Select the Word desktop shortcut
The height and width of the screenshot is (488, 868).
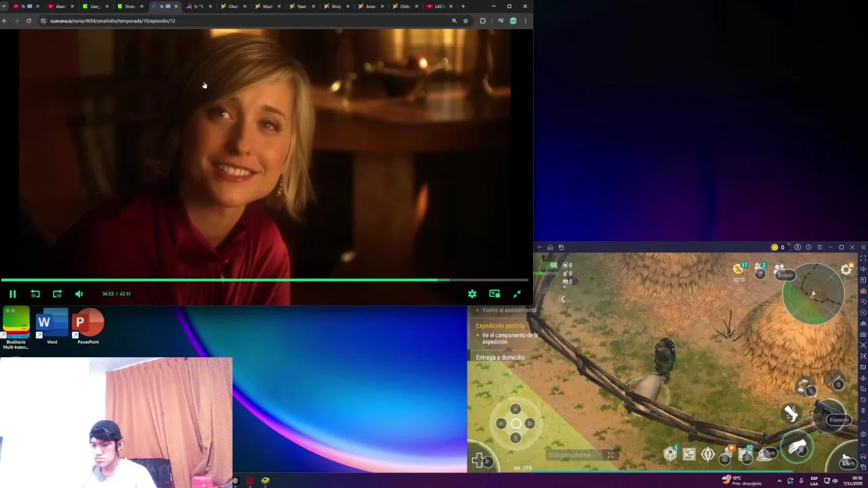click(x=52, y=327)
